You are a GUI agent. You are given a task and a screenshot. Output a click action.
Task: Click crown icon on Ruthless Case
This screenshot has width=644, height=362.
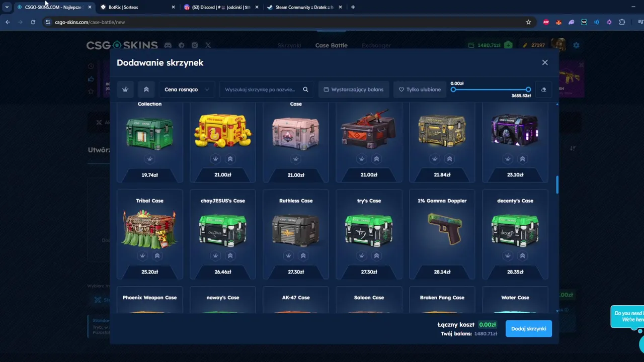tap(288, 256)
